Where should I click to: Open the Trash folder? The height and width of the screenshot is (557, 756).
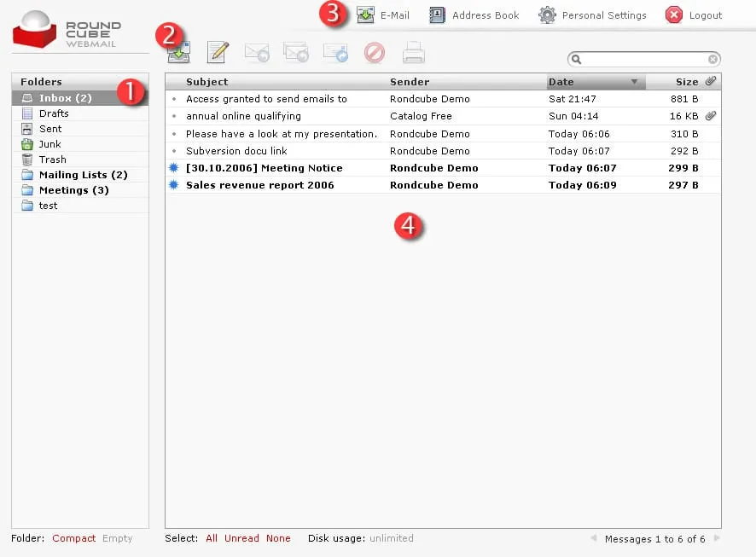(53, 160)
